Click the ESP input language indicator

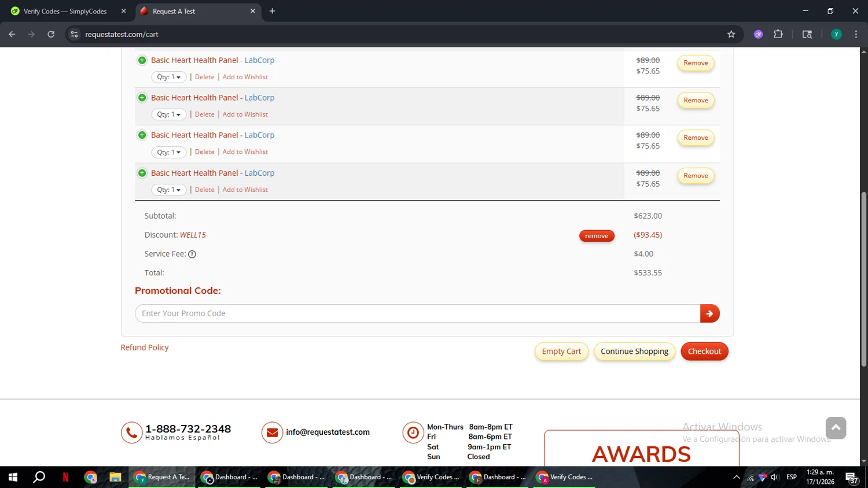tap(792, 477)
